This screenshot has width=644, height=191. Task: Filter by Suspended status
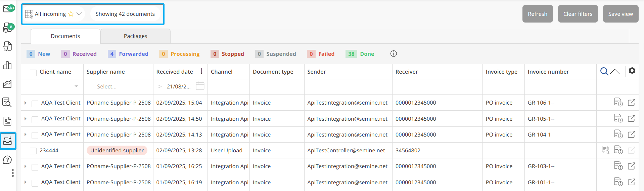pyautogui.click(x=276, y=54)
